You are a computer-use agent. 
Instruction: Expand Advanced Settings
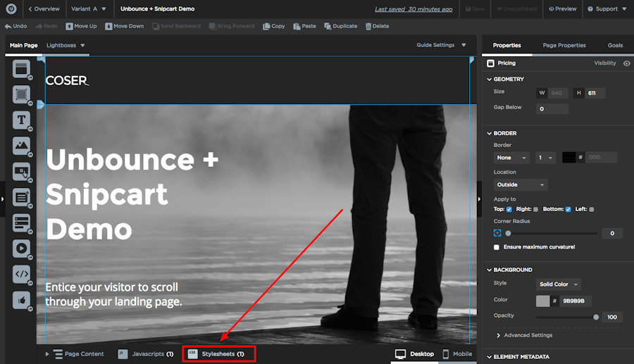tap(524, 335)
